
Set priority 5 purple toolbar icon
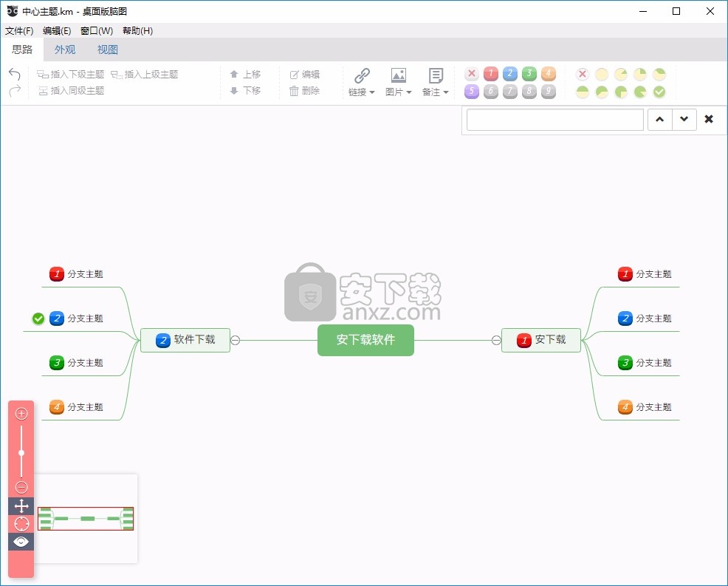pos(472,91)
